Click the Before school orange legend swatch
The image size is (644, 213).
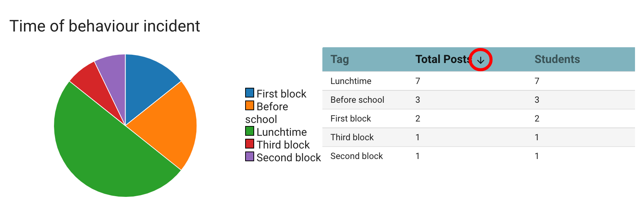250,105
